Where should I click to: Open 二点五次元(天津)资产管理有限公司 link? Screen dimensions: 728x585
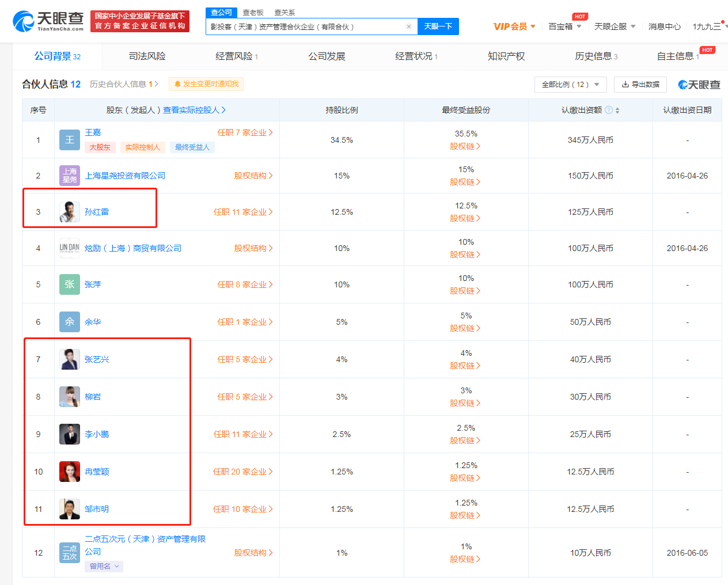(145, 545)
